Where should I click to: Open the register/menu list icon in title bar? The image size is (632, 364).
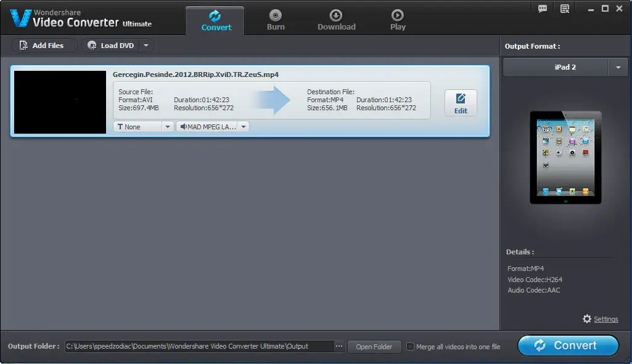[x=565, y=9]
